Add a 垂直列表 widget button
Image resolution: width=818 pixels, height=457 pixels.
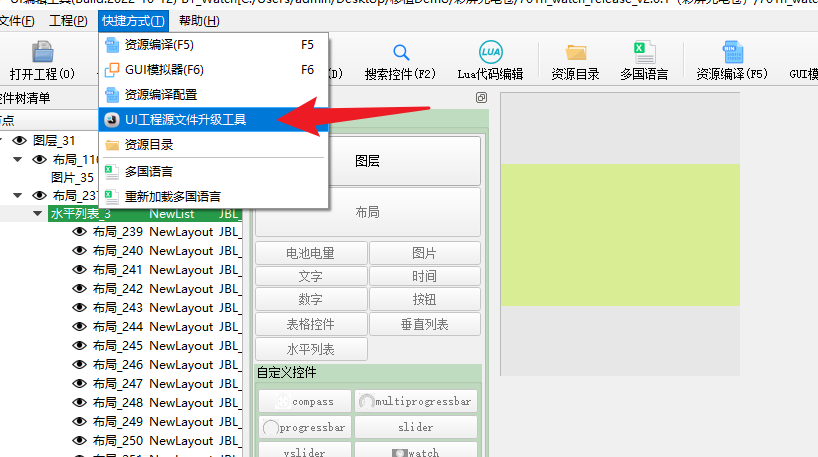pos(425,324)
